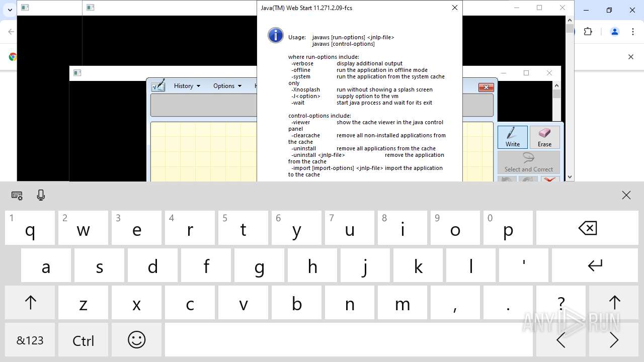Tap the left arrow cursor key
The image size is (644, 362).
point(560,340)
